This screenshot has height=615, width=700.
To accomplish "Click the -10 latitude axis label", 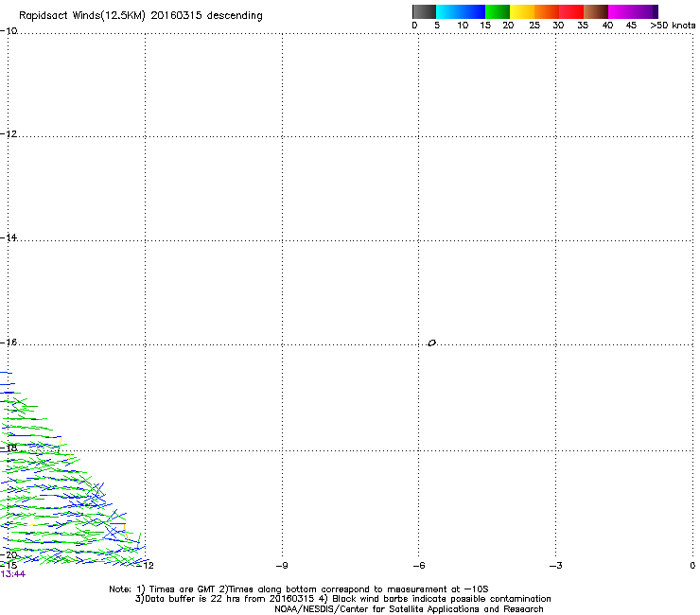I will coord(9,31).
